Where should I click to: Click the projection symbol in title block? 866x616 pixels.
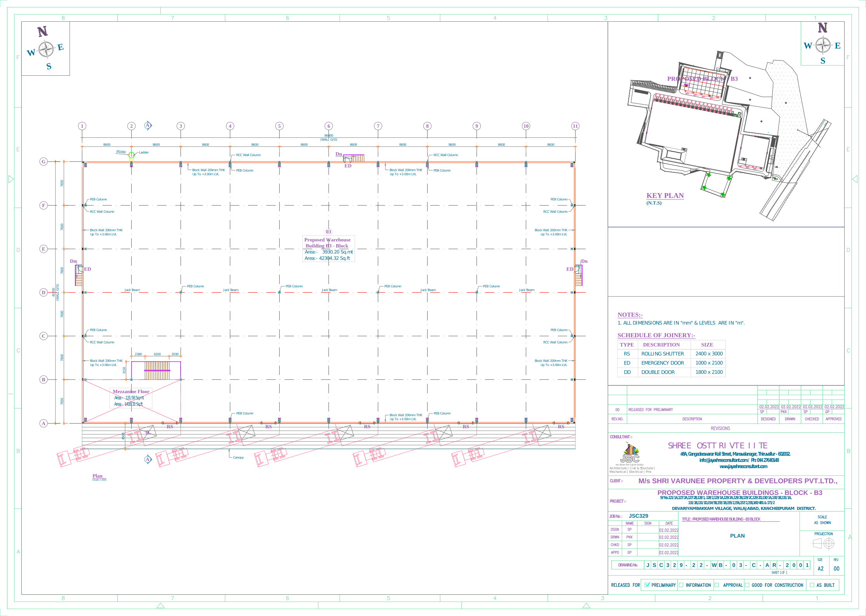click(x=823, y=543)
